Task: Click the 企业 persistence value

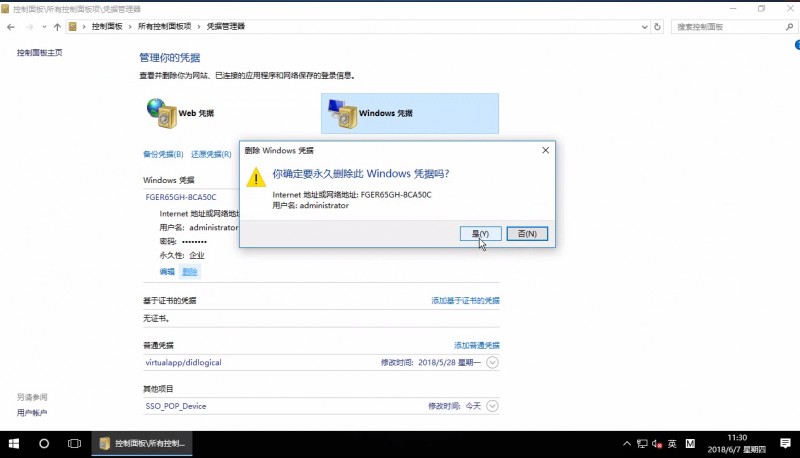Action: coord(197,255)
